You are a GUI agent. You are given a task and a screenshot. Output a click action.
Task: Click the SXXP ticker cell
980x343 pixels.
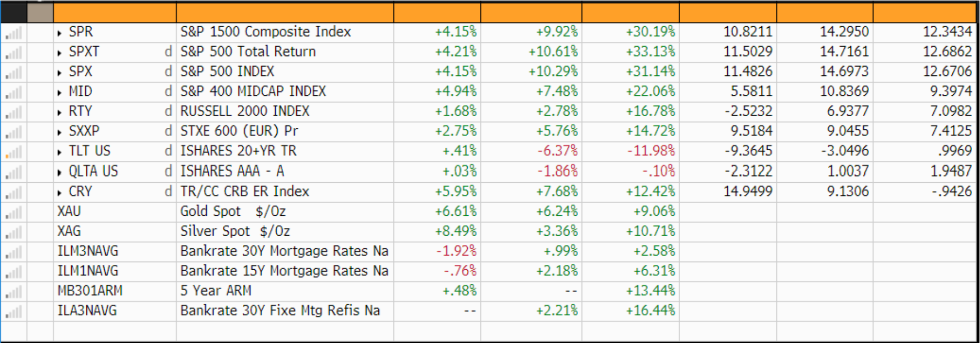click(84, 131)
